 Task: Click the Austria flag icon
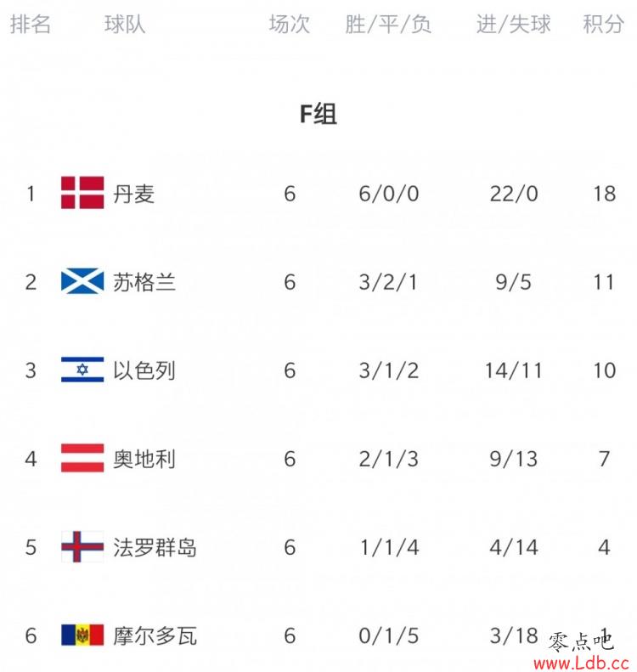tap(82, 458)
